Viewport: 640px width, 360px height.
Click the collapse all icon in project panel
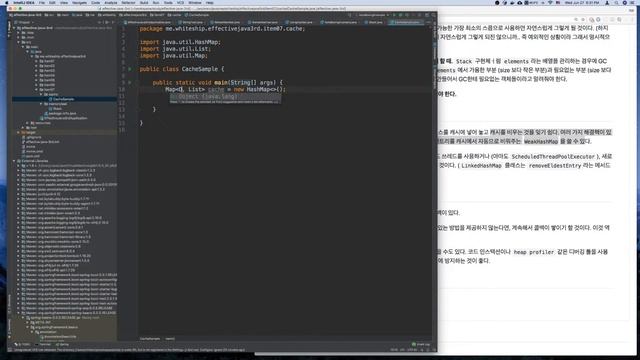coord(100,22)
